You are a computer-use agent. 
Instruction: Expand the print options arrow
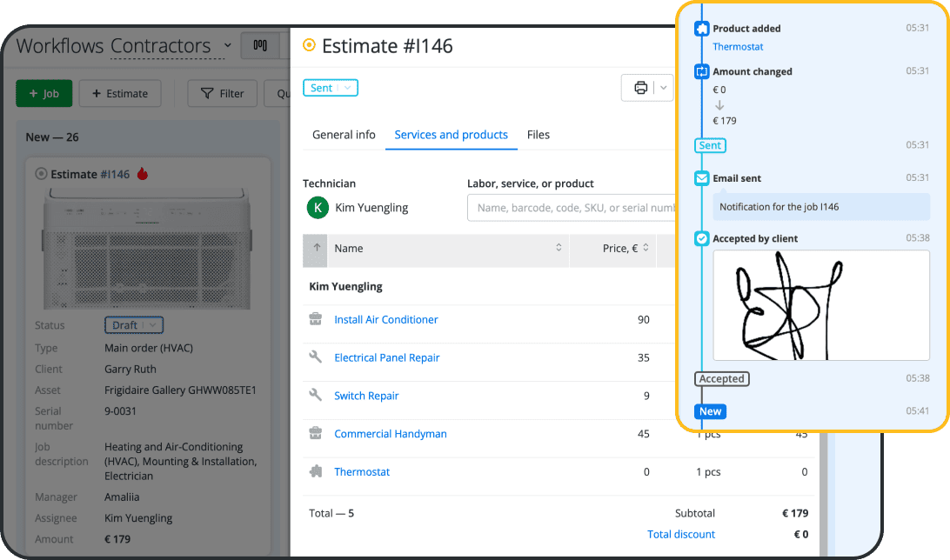click(x=664, y=88)
